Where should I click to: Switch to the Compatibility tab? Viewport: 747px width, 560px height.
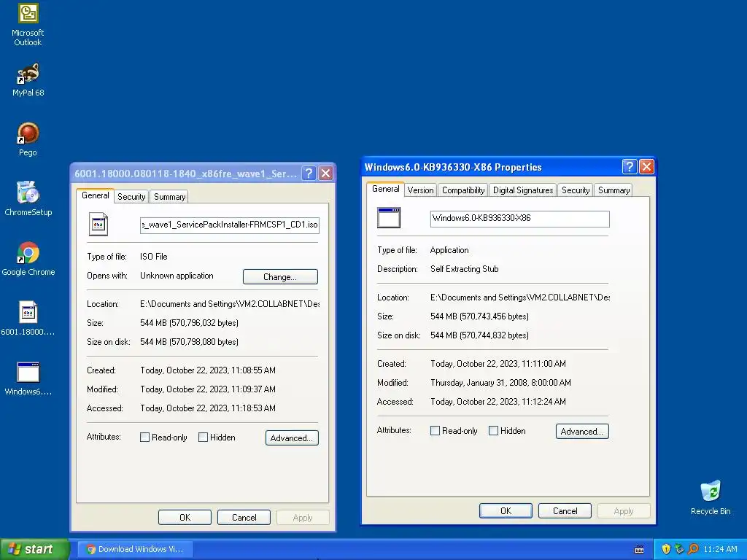[x=463, y=190]
